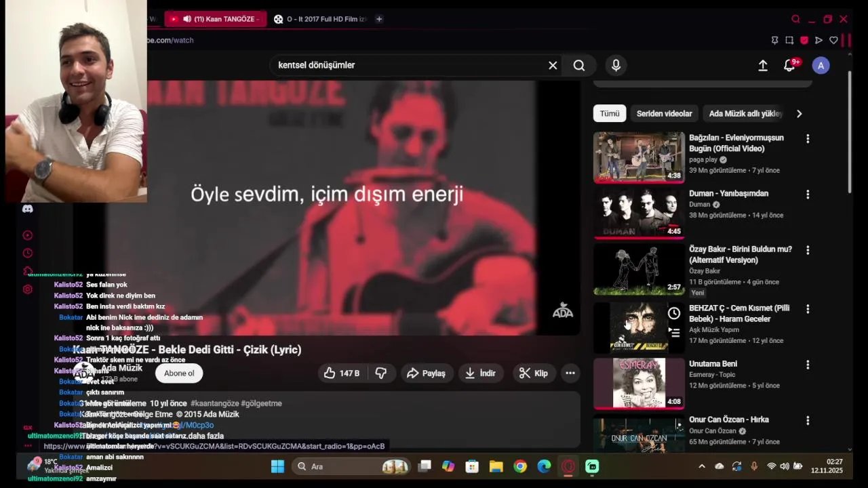Open Özay Bakır - Birini Buldun mu thumbnail
The image size is (868, 488).
(639, 270)
